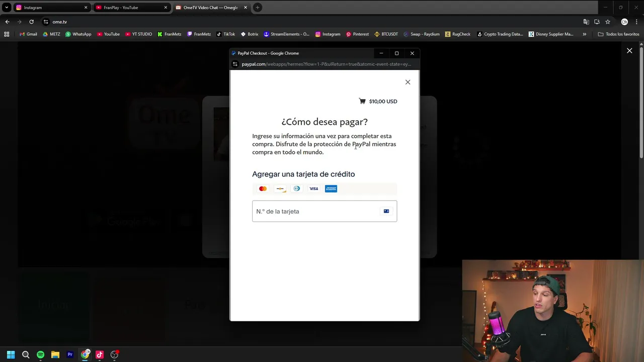Switch to the FranPlay - YouTube tab
Image resolution: width=644 pixels, height=362 pixels.
click(x=131, y=8)
